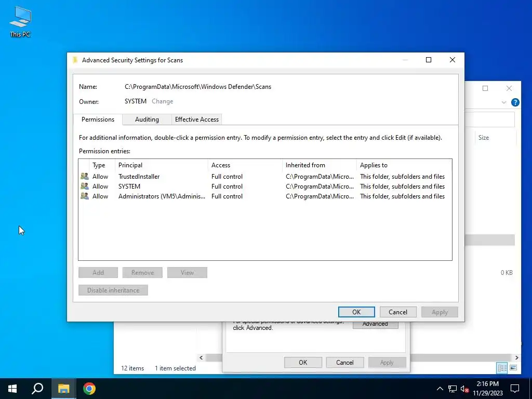Open taskbar search
532x399 pixels.
coord(37,389)
